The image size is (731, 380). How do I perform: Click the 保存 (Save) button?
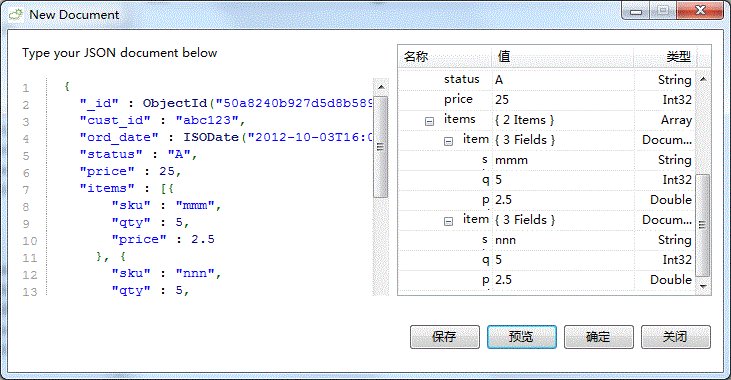444,337
